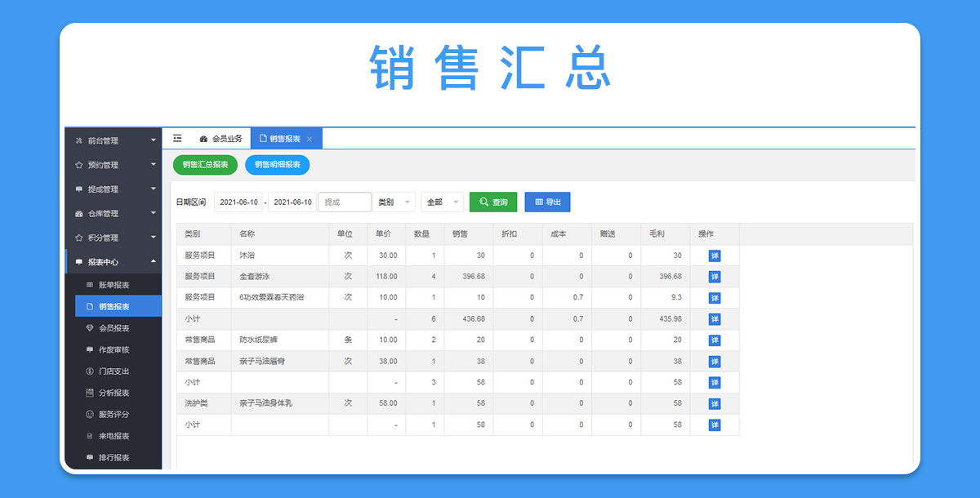Click the 118.00 unit price cell
Image resolution: width=980 pixels, height=498 pixels.
pyautogui.click(x=386, y=277)
